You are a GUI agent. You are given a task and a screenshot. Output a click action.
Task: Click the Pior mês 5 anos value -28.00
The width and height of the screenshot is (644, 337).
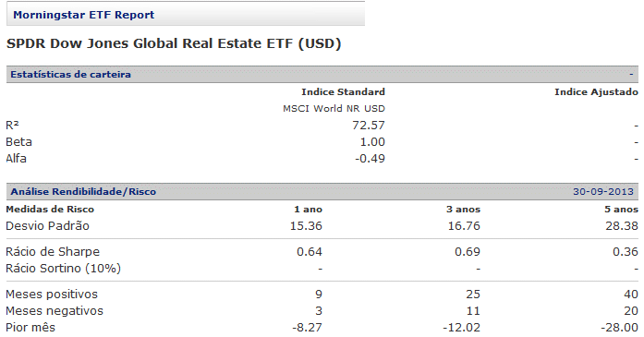click(619, 328)
